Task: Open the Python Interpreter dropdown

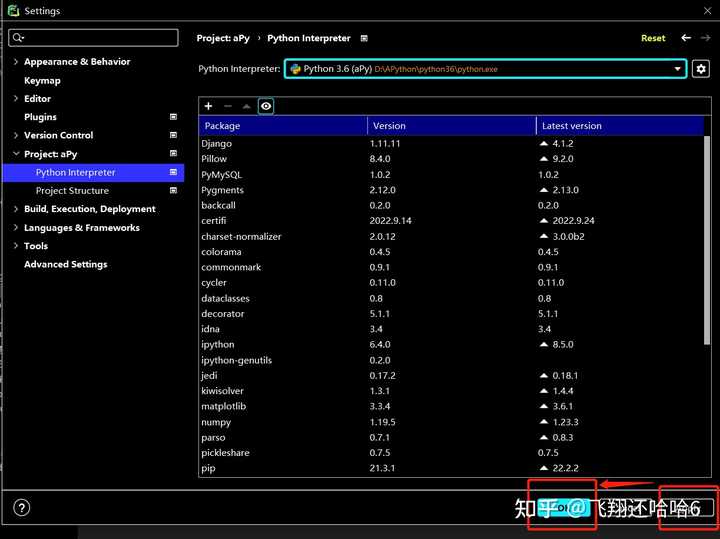Action: (486, 69)
